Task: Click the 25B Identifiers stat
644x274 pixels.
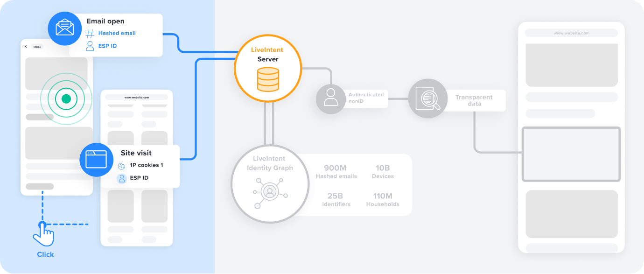Action: pos(336,200)
